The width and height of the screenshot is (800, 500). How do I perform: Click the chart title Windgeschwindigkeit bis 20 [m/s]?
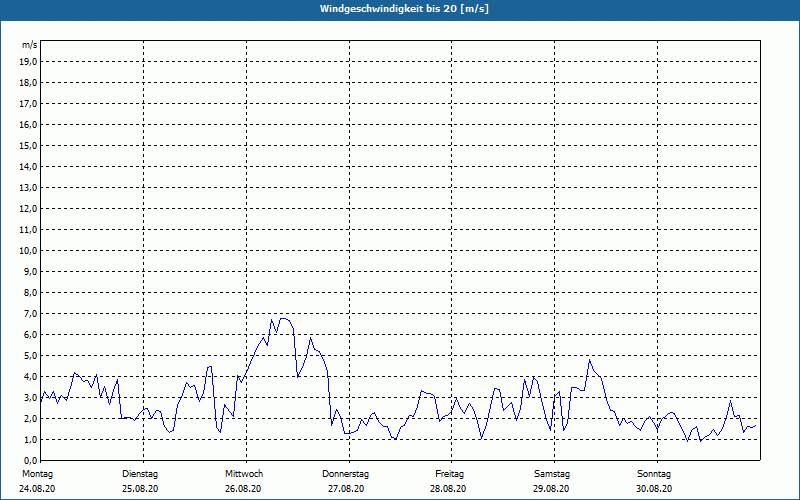click(x=404, y=9)
